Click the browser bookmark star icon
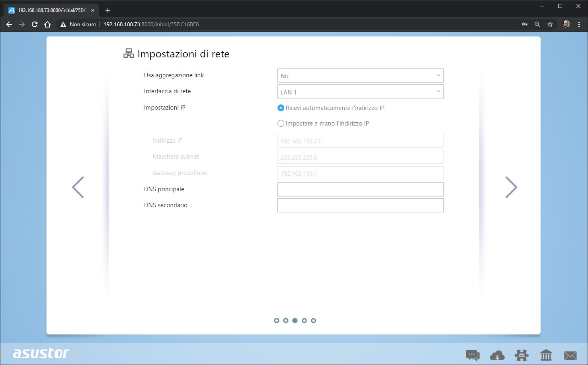The height and width of the screenshot is (365, 588). [x=550, y=24]
